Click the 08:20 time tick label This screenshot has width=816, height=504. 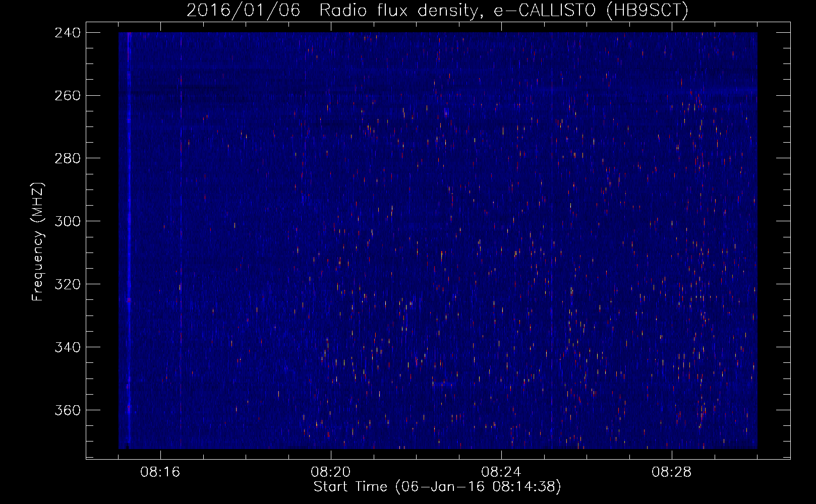(330, 472)
